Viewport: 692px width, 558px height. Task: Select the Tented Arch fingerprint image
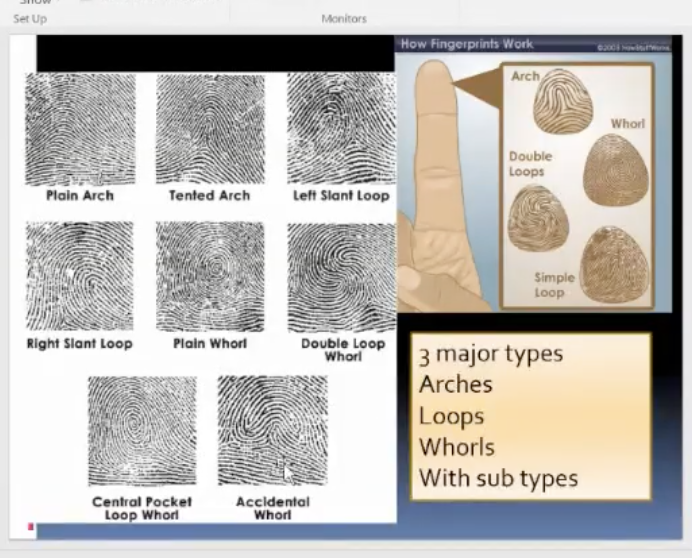(211, 129)
